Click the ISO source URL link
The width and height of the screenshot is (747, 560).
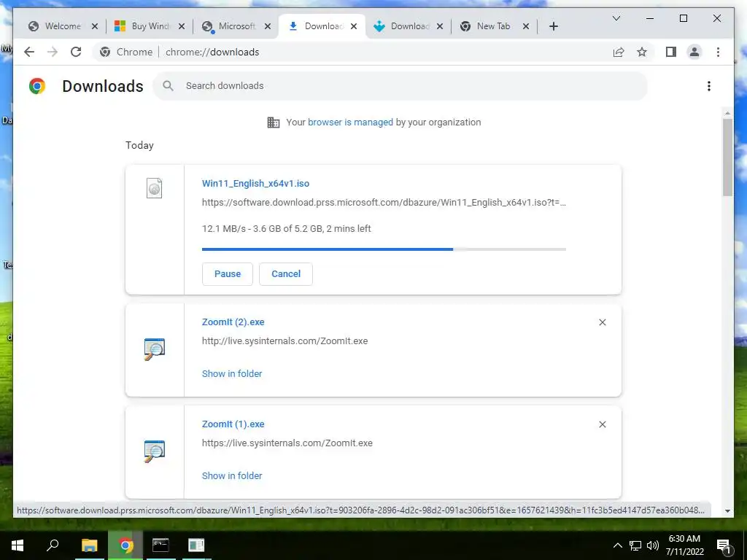point(384,203)
